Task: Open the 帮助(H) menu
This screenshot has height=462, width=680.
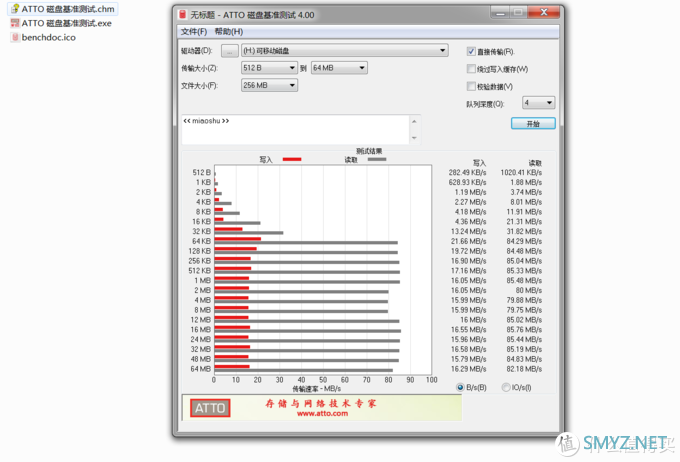Action: 229,32
